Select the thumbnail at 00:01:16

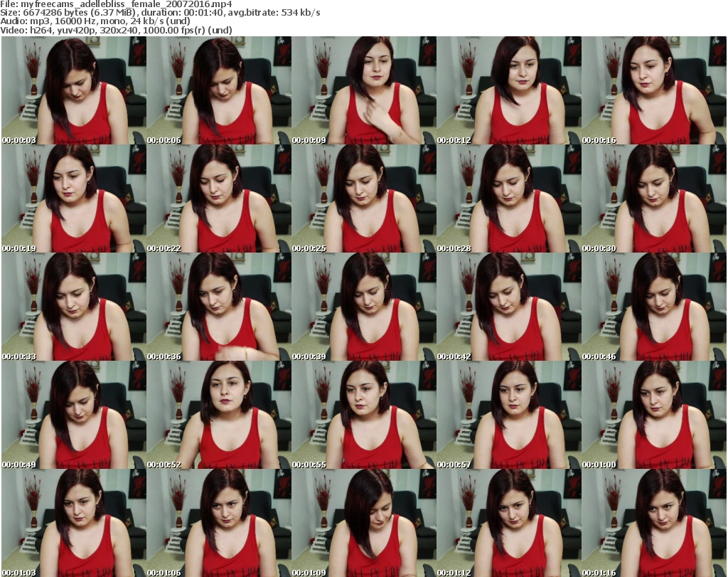pyautogui.click(x=654, y=523)
